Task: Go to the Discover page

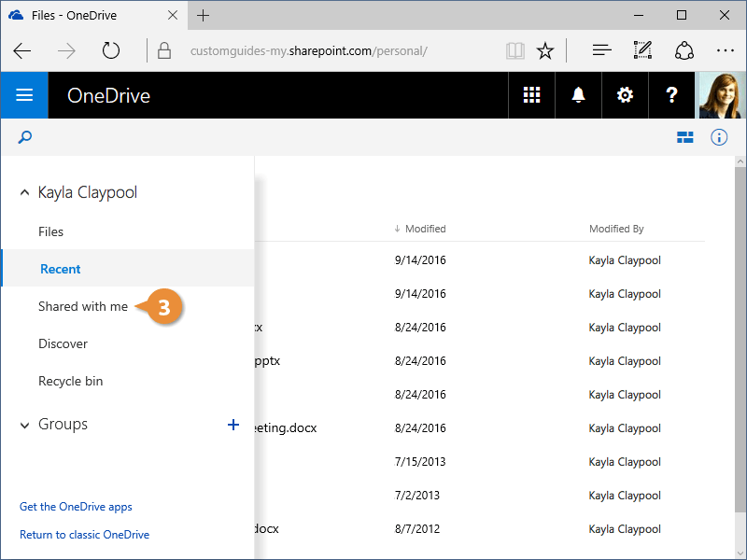Action: pos(63,343)
